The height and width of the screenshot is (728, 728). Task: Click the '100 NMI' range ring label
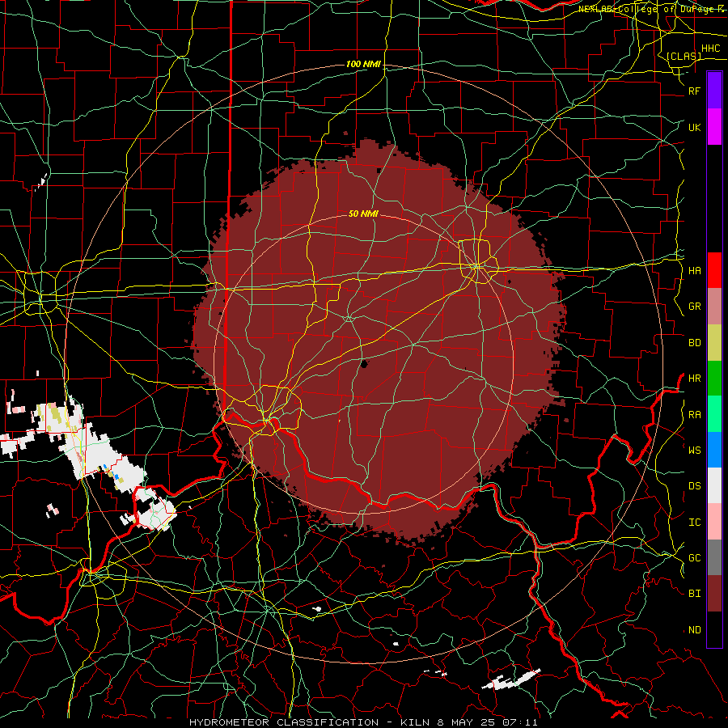click(363, 64)
